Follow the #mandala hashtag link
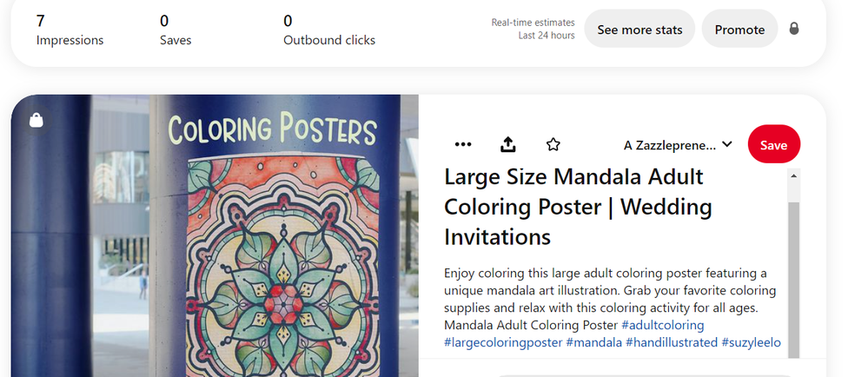 tap(593, 342)
